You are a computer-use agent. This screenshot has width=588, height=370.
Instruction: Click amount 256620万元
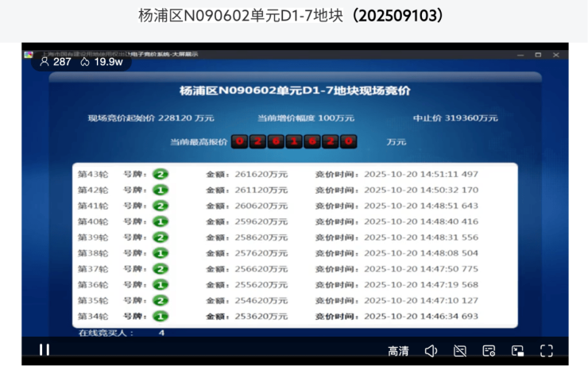pyautogui.click(x=261, y=269)
